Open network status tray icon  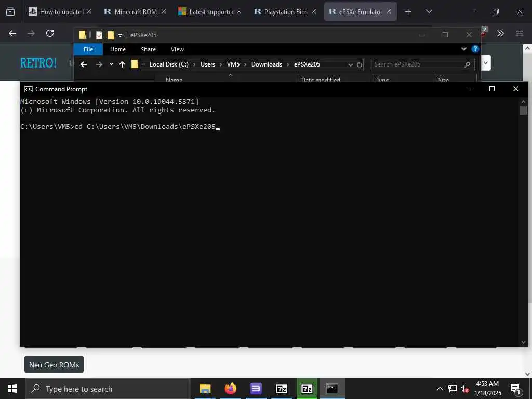(453, 389)
